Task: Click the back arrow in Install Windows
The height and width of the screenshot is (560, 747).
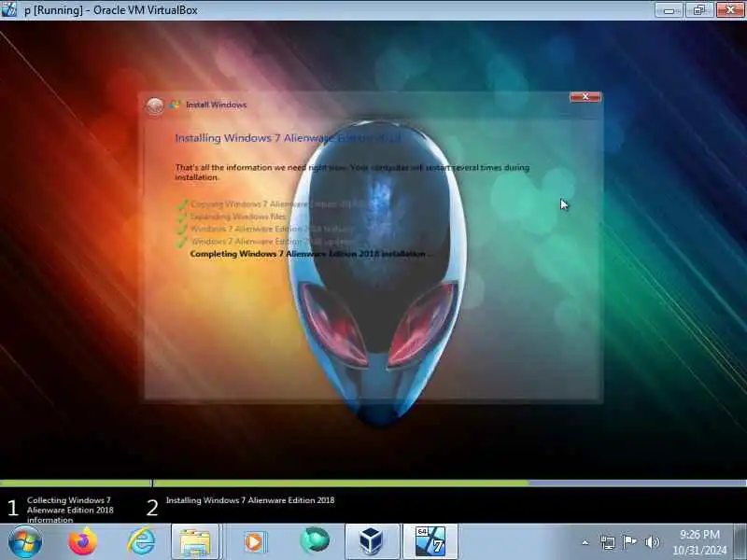Action: point(154,105)
